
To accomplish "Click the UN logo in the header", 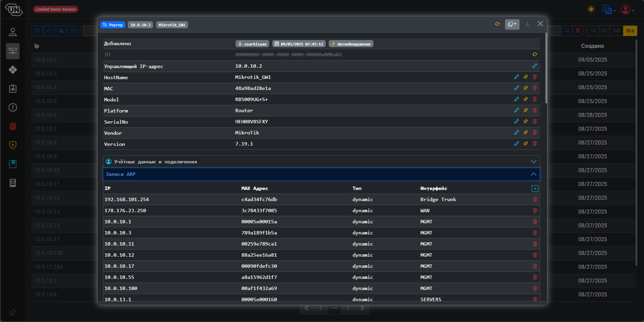I will (x=14, y=9).
